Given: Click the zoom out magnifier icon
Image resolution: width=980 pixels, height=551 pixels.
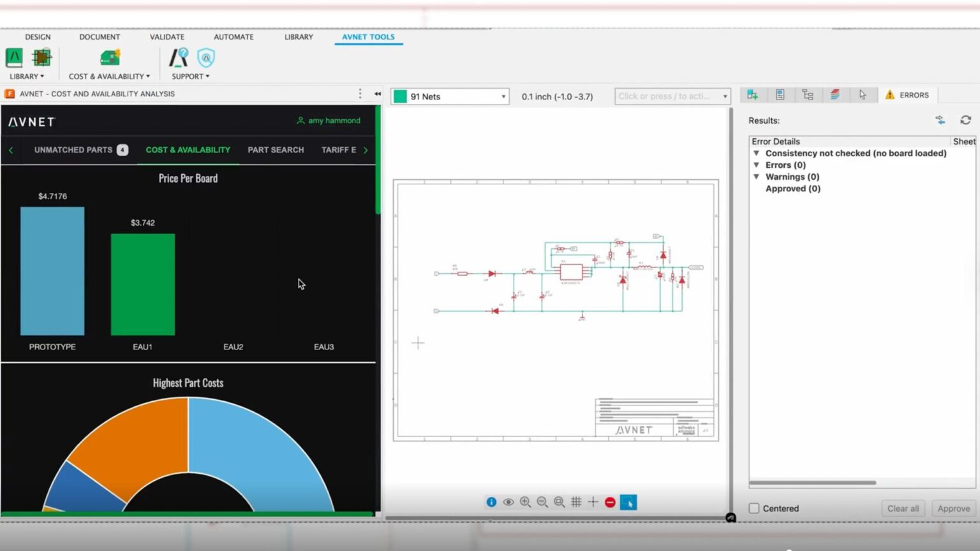Looking at the screenshot, I should click(x=542, y=503).
